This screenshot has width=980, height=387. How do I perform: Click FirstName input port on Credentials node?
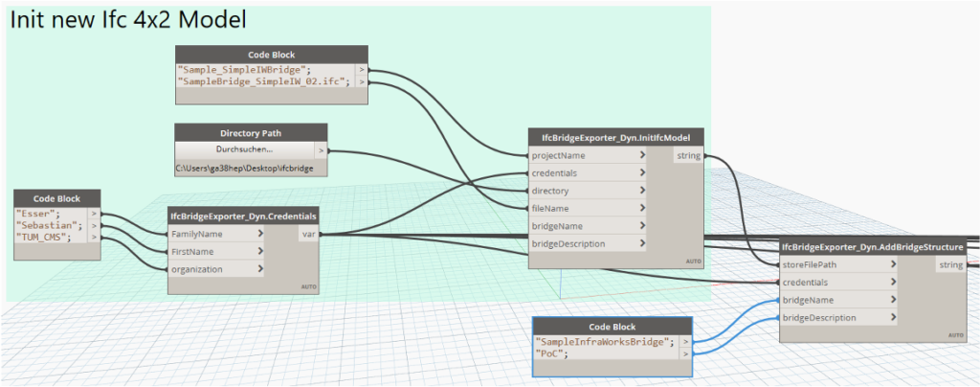pyautogui.click(x=216, y=251)
